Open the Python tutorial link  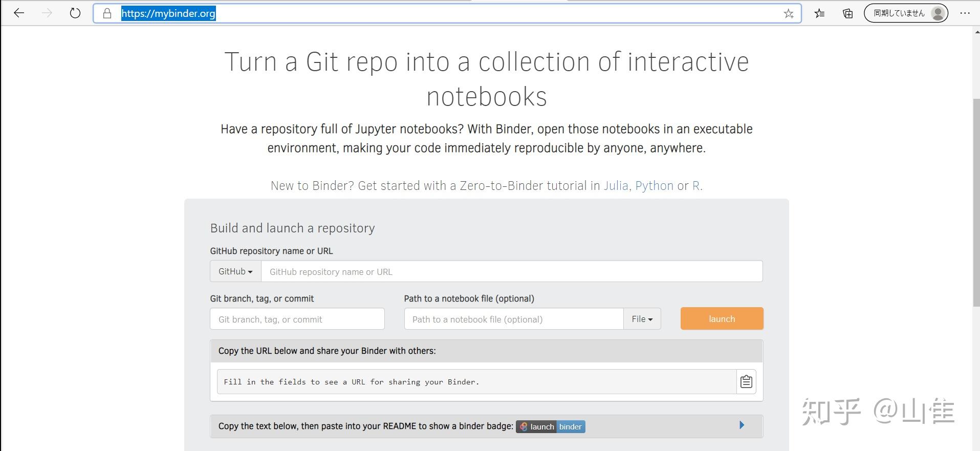click(654, 186)
